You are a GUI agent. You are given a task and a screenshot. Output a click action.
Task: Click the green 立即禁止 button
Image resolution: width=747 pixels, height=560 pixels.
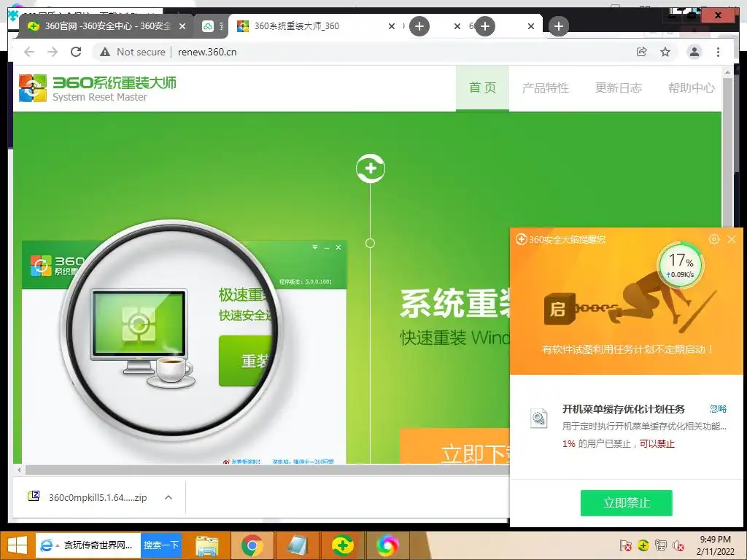[x=627, y=503]
